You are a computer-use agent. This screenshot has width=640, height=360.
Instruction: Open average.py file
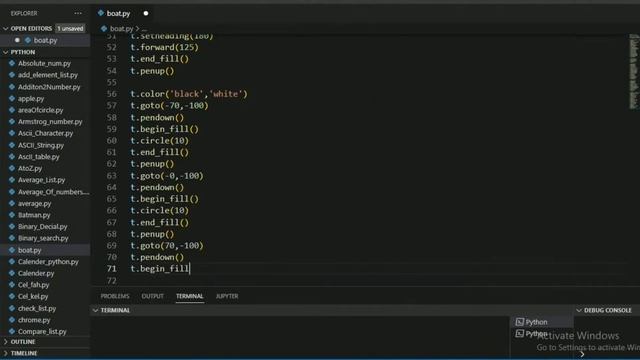pyautogui.click(x=35, y=203)
